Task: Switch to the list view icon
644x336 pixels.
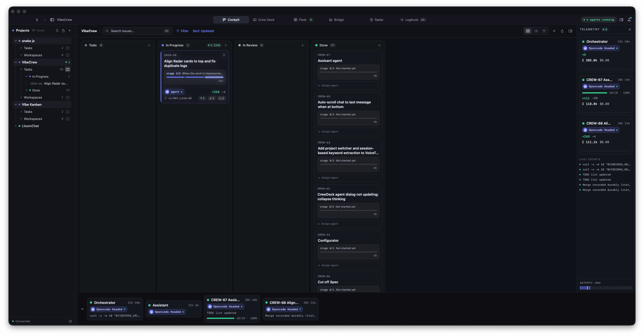Action: pyautogui.click(x=536, y=31)
